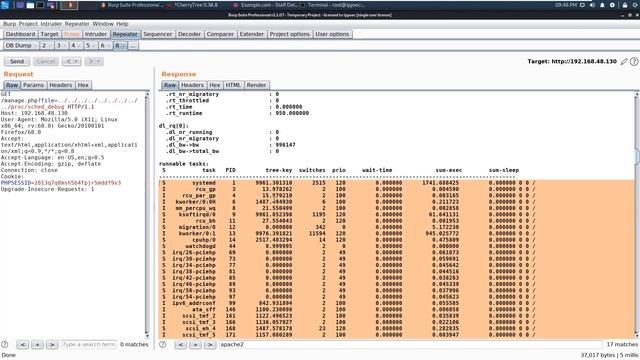The image size is (640, 360).
Task: Open the Project menu
Action: (28, 24)
